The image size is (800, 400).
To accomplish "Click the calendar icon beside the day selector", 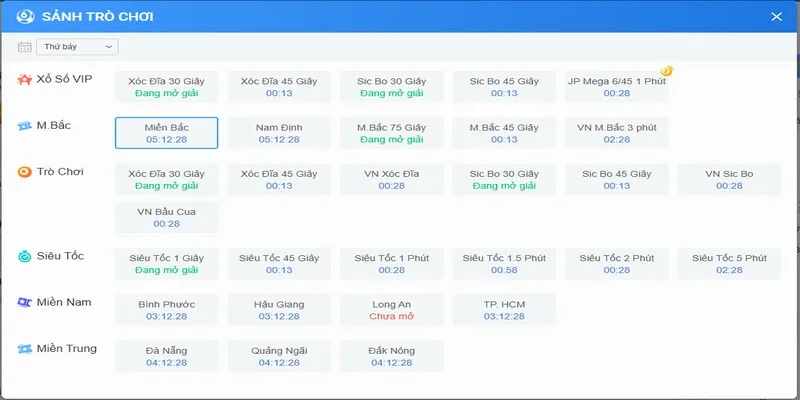I will (x=25, y=47).
